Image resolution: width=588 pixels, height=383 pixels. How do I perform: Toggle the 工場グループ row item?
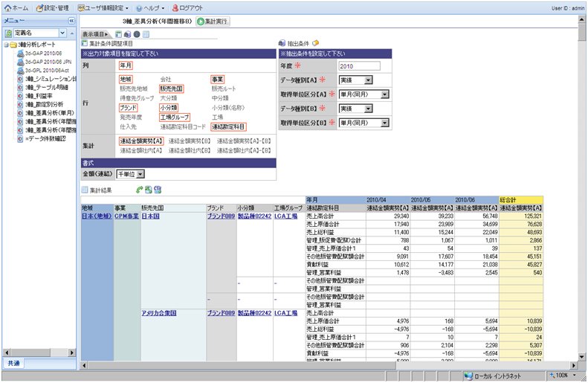point(175,117)
